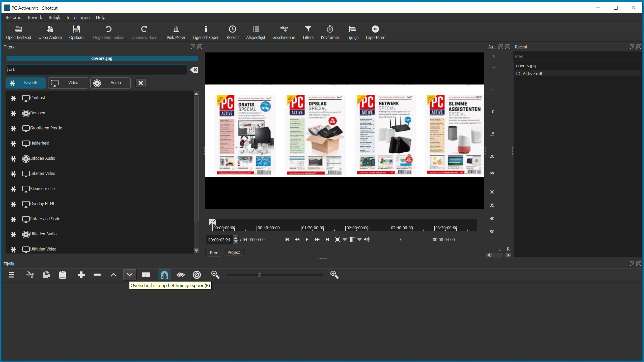Open the Instellingen menu
Viewport: 644px width, 362px height.
pos(78,17)
